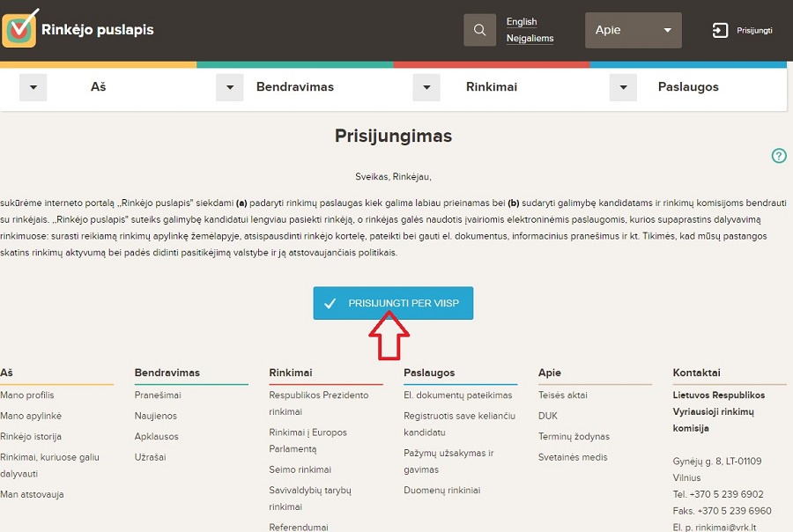Open Seimo rinkimai footer link
Image resolution: width=793 pixels, height=532 pixels.
300,469
